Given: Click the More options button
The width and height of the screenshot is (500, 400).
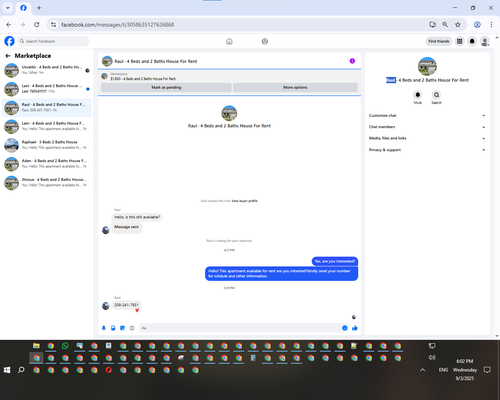Looking at the screenshot, I should point(295,87).
